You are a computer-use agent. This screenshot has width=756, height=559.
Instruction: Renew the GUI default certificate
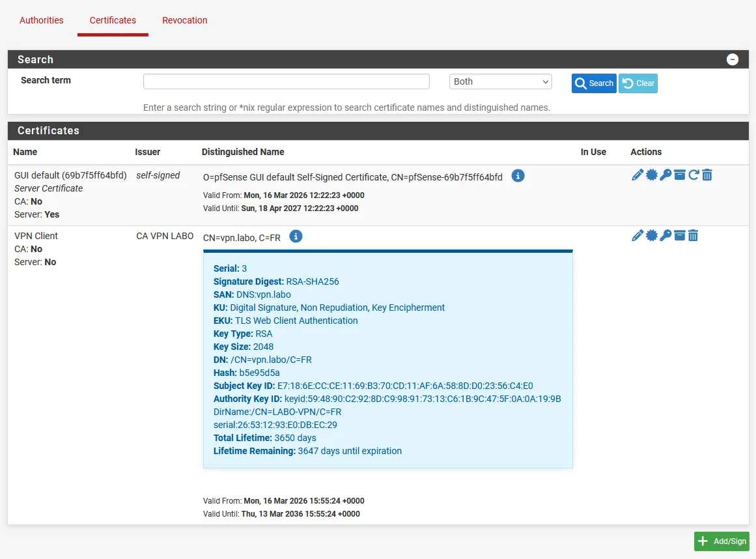pos(693,175)
